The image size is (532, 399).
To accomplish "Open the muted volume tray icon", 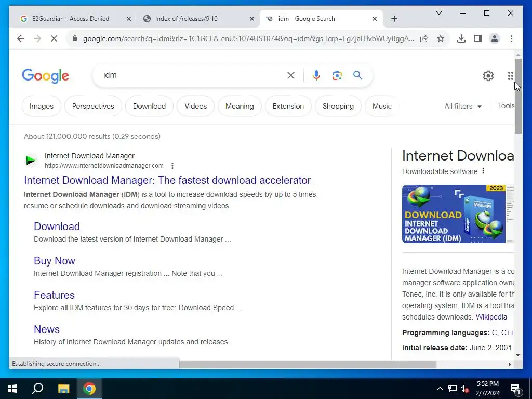I will (464, 389).
